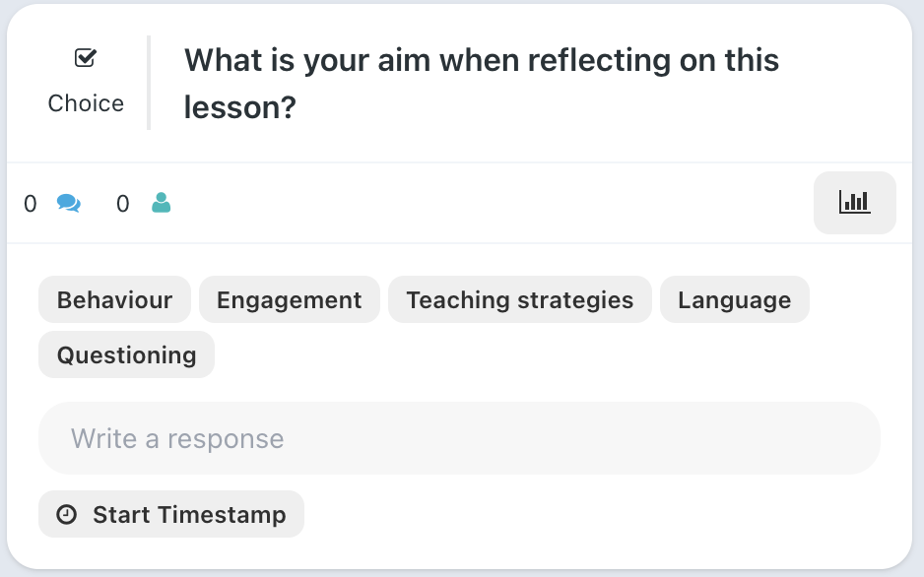This screenshot has width=924, height=577.
Task: Pick the Language choice chip
Action: pos(734,299)
